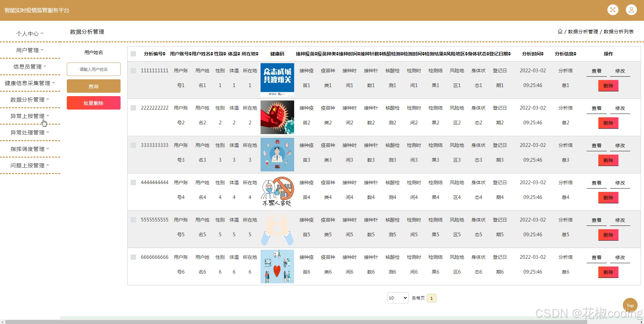This screenshot has width=644, height=324.
Task: Tick the select-all header checkbox
Action: pos(133,54)
